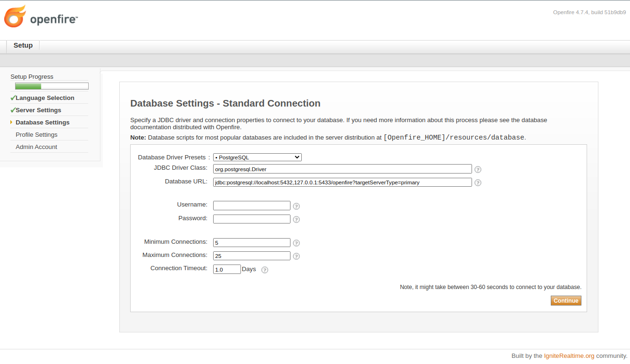
Task: Click the Database URL text field
Action: pyautogui.click(x=342, y=182)
